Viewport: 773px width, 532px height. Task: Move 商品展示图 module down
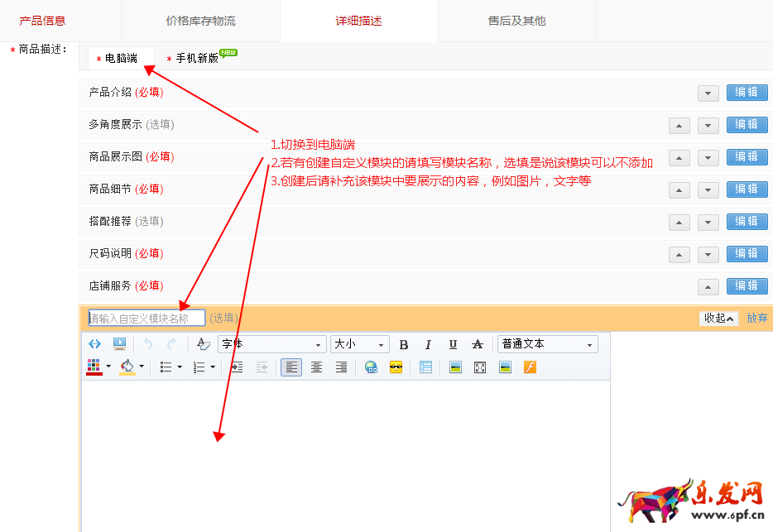pos(708,158)
